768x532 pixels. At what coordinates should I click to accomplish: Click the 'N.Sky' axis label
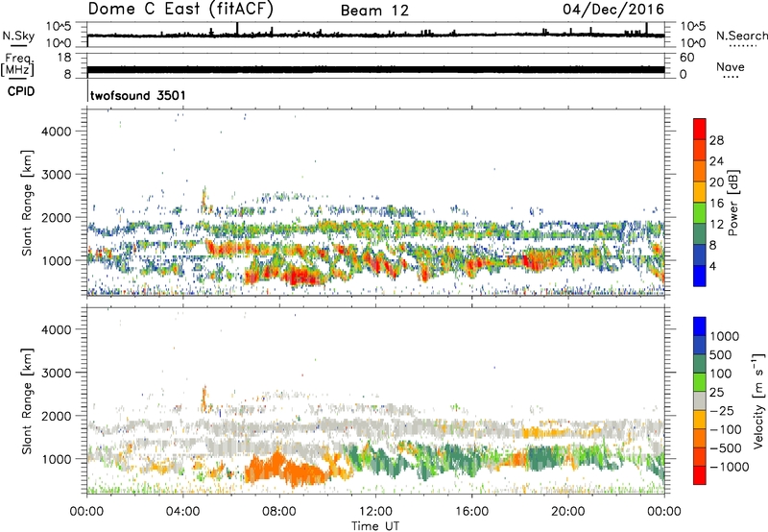coord(18,36)
